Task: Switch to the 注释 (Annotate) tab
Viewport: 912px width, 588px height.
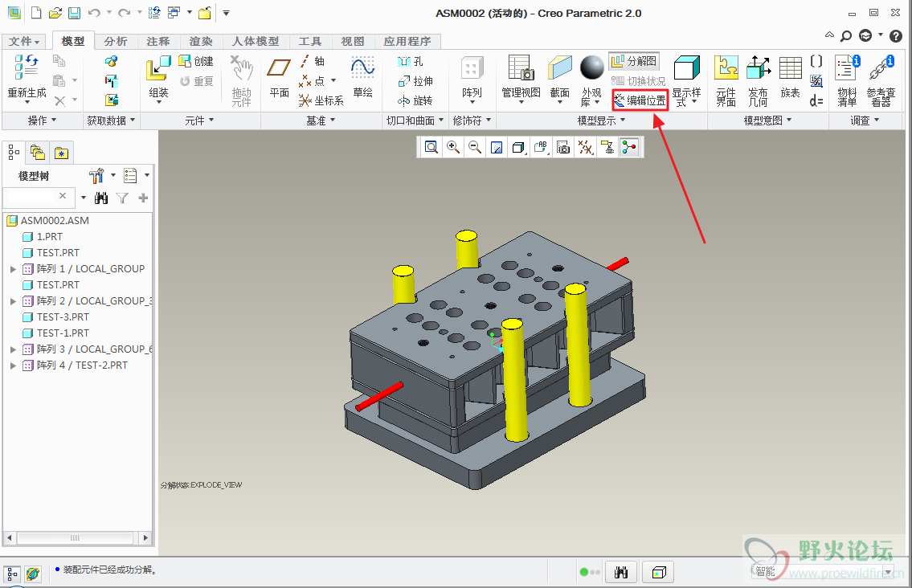Action: click(158, 41)
